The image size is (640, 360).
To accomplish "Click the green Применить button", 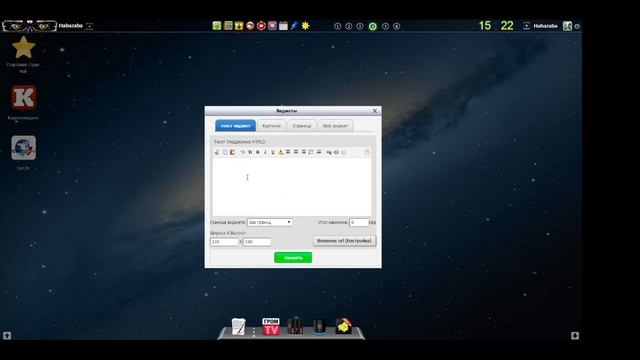I will (x=293, y=258).
